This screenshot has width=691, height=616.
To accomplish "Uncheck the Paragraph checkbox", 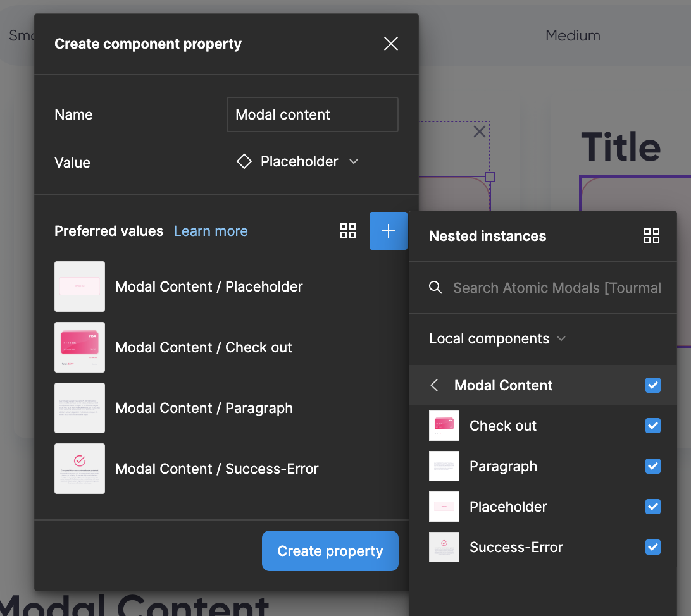I will click(652, 466).
